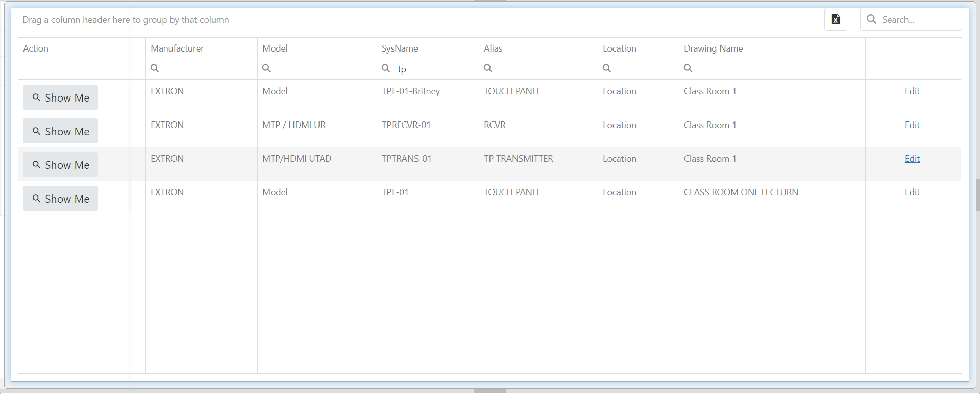980x394 pixels.
Task: Edit the TPL-01-Britney row
Action: [x=912, y=91]
